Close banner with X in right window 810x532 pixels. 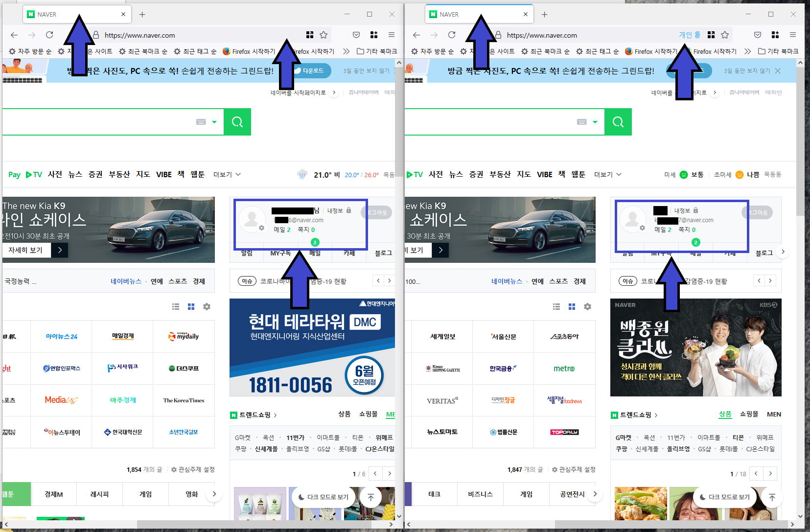coord(778,71)
